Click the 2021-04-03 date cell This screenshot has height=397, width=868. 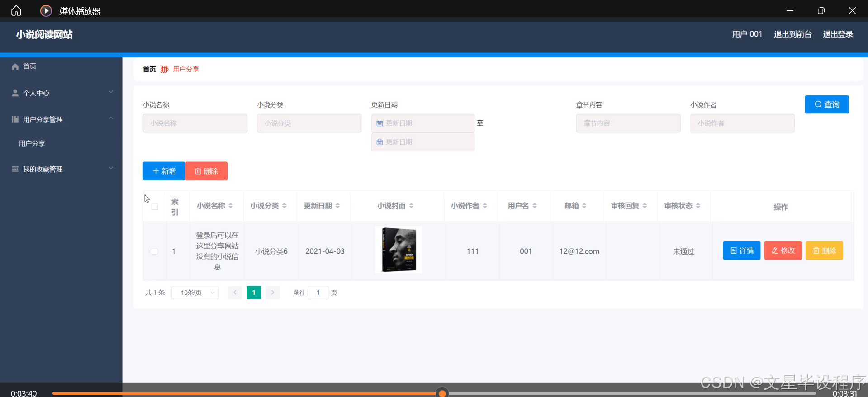point(325,251)
